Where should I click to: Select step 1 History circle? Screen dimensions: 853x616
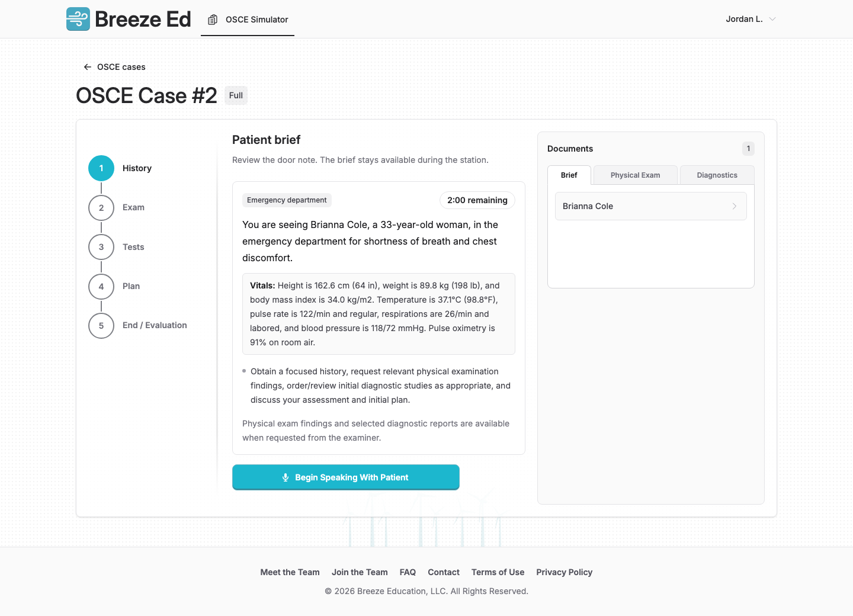coord(101,168)
